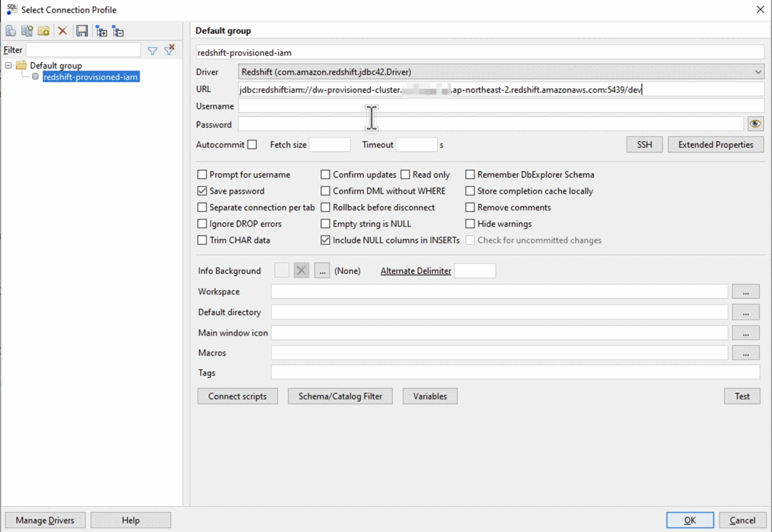
Task: Enable Hide warnings
Action: click(x=470, y=224)
